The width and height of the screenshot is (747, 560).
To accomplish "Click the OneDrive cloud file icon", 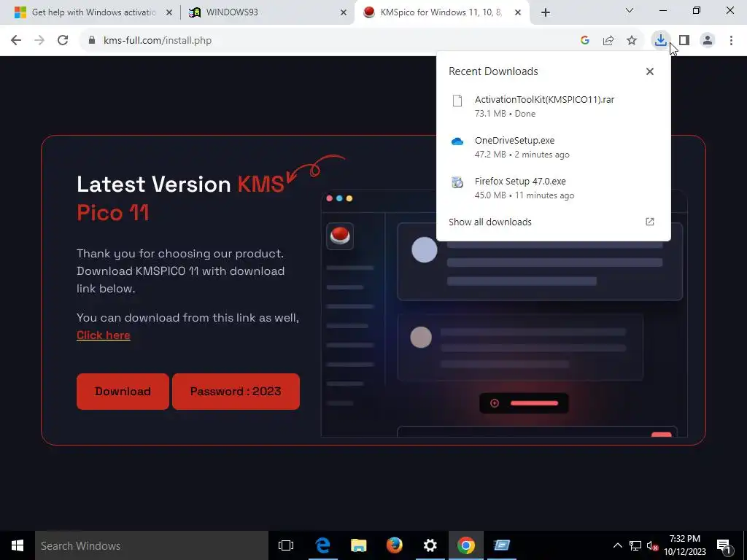I will point(457,141).
